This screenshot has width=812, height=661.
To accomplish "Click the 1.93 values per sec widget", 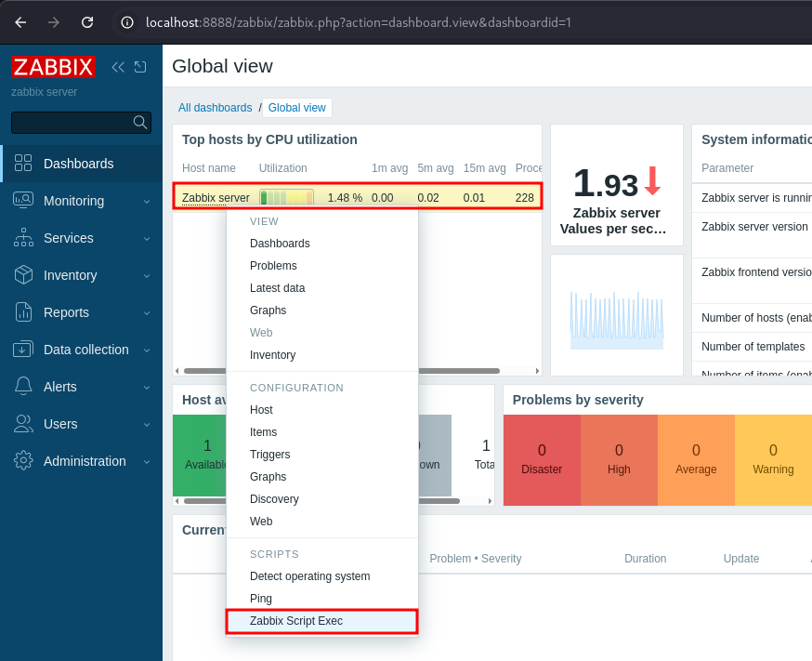I will [x=616, y=185].
